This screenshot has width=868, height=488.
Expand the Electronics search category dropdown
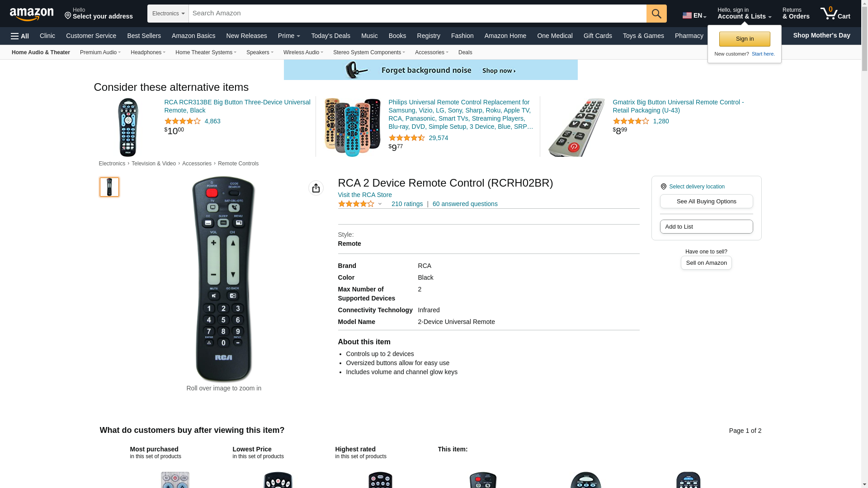coord(168,14)
